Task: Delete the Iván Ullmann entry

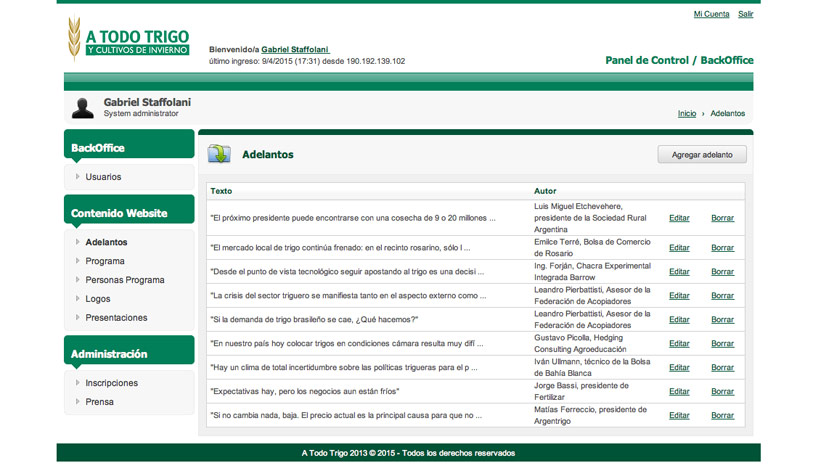Action: click(x=722, y=367)
